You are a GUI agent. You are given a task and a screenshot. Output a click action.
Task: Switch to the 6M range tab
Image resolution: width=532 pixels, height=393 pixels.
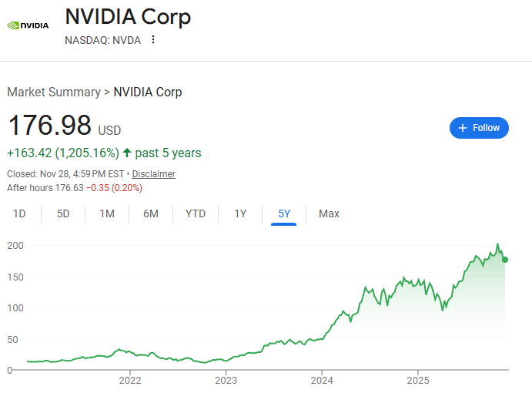coord(151,213)
